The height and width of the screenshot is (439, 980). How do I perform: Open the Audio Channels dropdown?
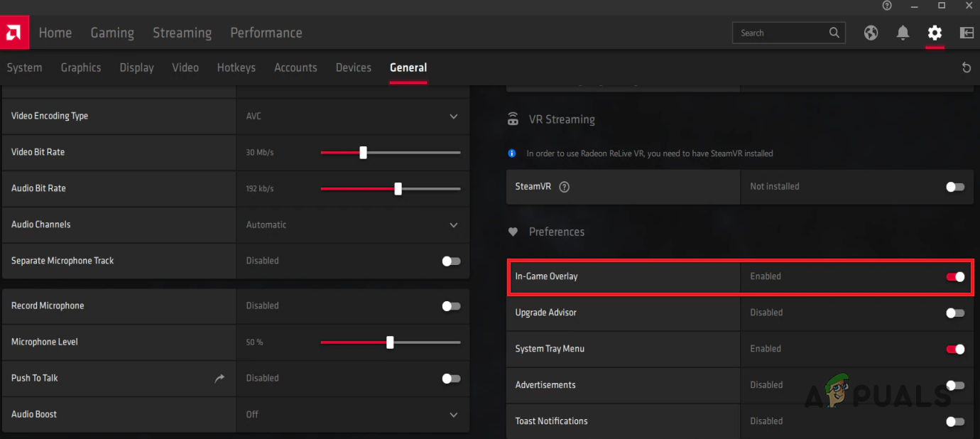pos(453,224)
